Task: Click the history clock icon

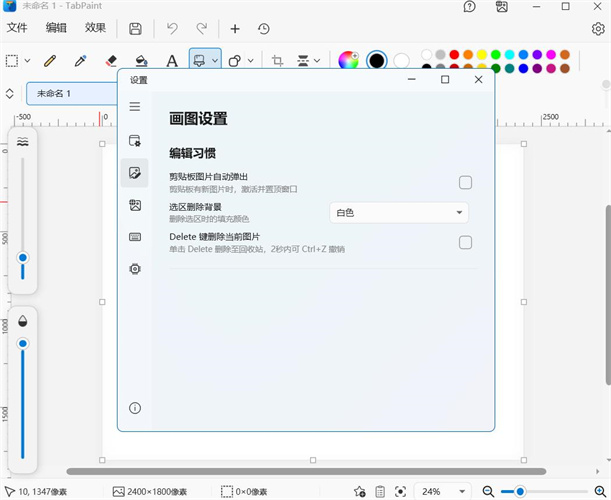Action: tap(264, 29)
